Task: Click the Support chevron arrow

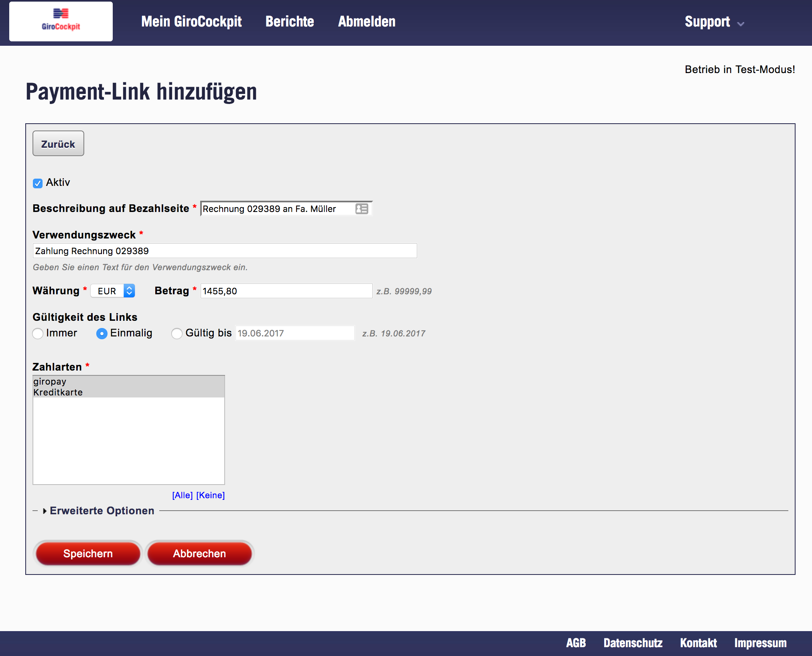Action: click(741, 24)
